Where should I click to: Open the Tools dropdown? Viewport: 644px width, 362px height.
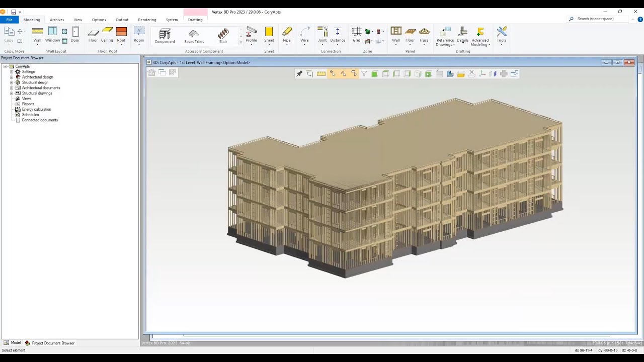coord(502,35)
